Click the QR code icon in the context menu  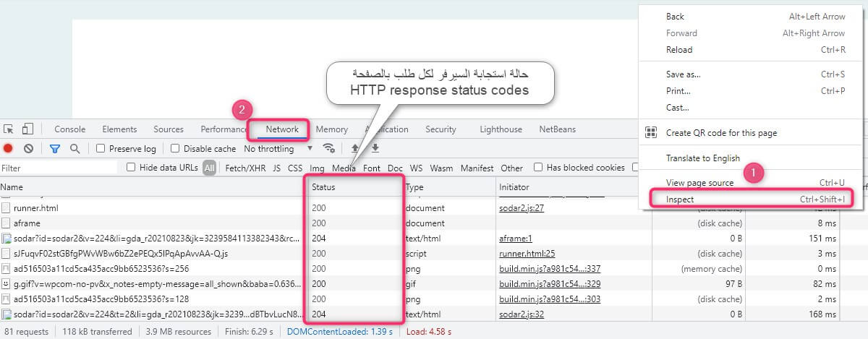coord(651,132)
